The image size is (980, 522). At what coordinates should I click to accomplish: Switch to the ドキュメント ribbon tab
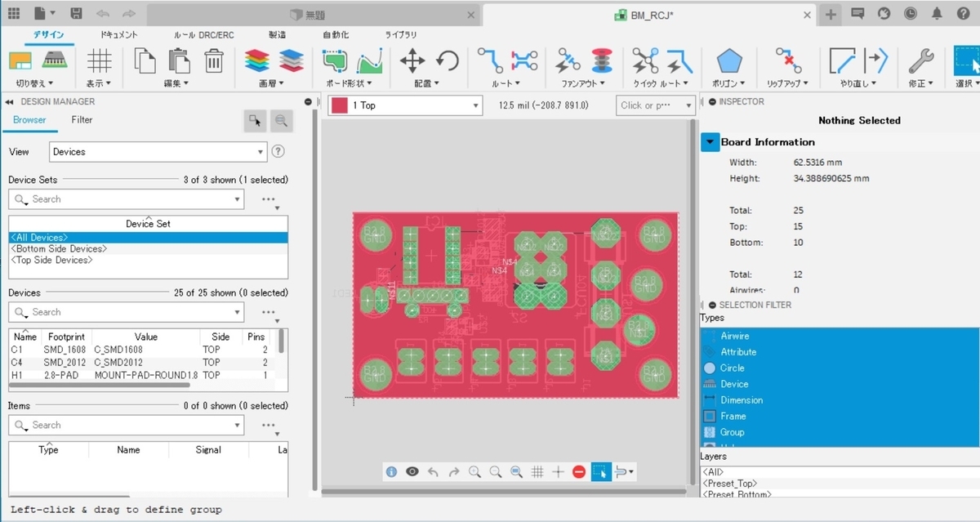coord(118,35)
